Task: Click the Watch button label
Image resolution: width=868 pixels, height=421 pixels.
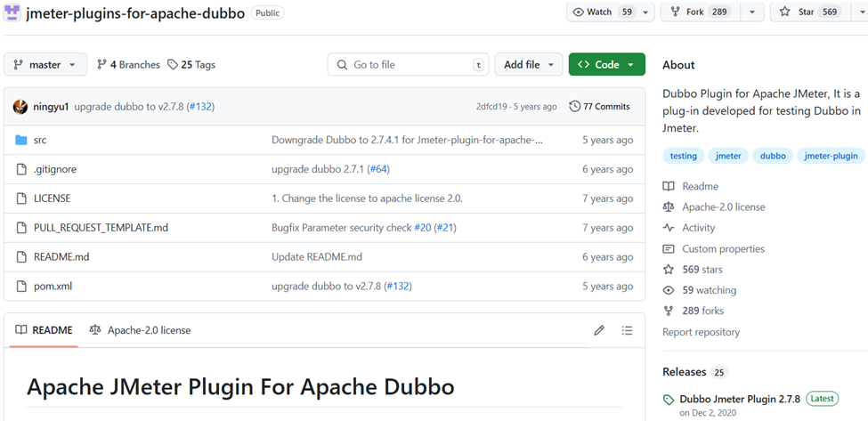Action: coord(599,12)
